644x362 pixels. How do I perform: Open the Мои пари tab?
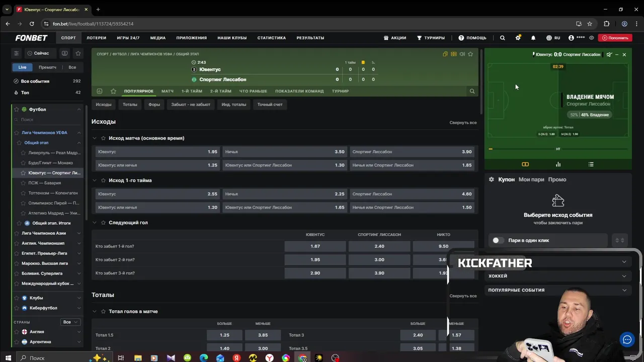pyautogui.click(x=531, y=179)
